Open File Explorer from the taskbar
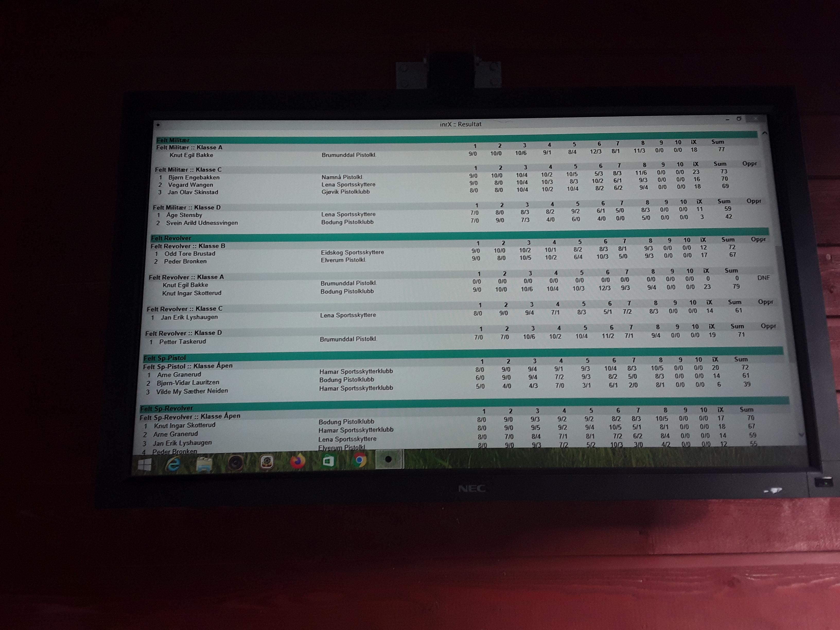The width and height of the screenshot is (840, 630). click(204, 464)
